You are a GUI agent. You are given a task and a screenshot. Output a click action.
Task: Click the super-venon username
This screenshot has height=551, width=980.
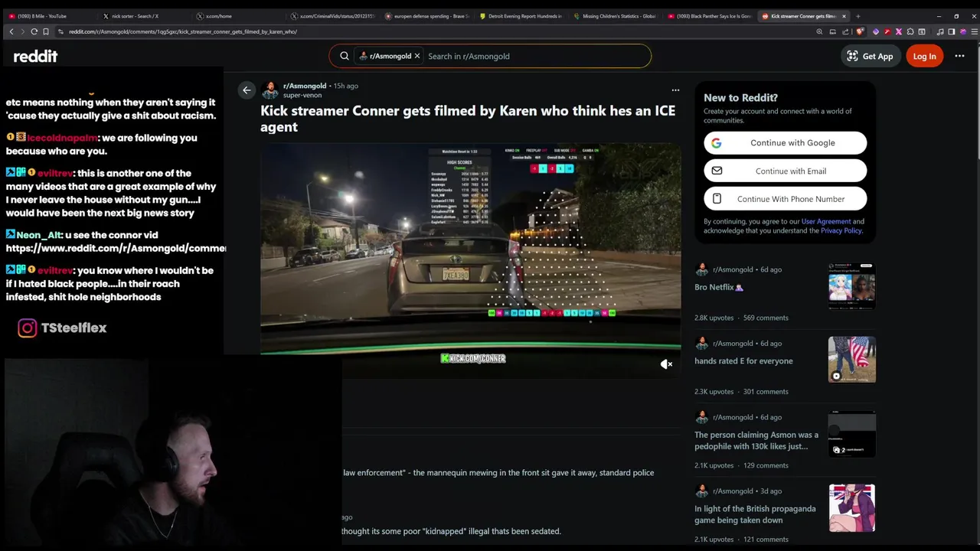coord(302,96)
